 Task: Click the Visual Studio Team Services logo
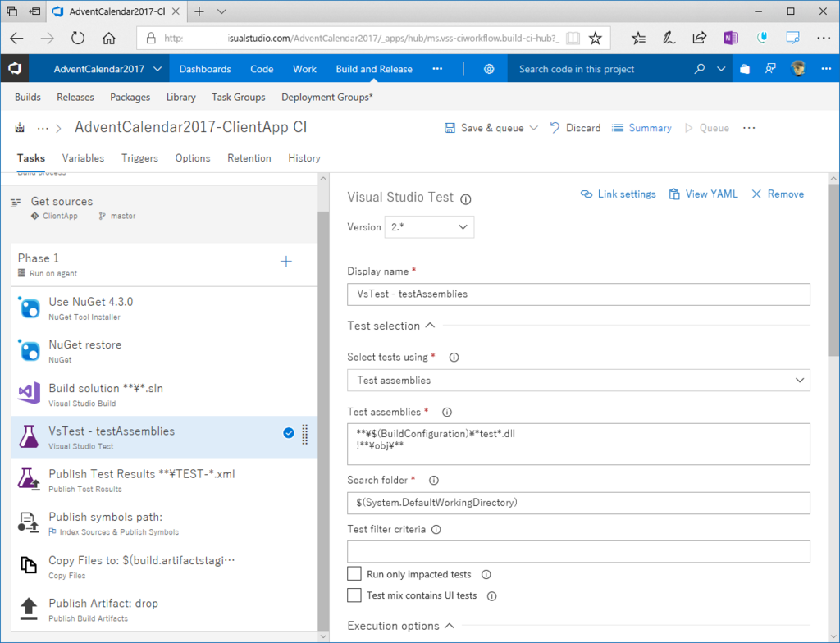coord(15,69)
